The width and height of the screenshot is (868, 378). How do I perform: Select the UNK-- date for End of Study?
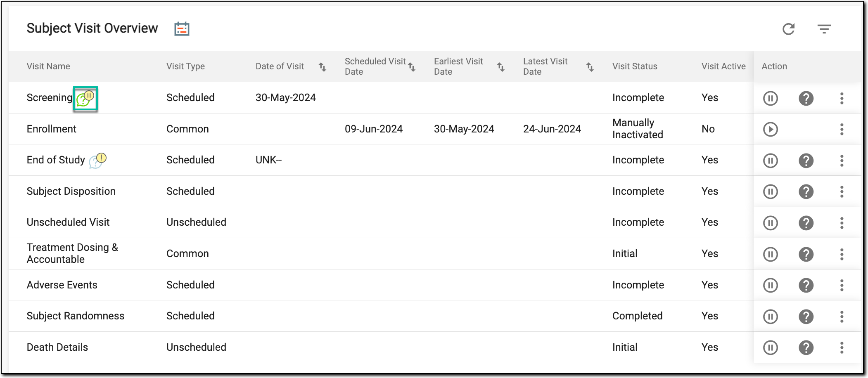[x=269, y=160]
